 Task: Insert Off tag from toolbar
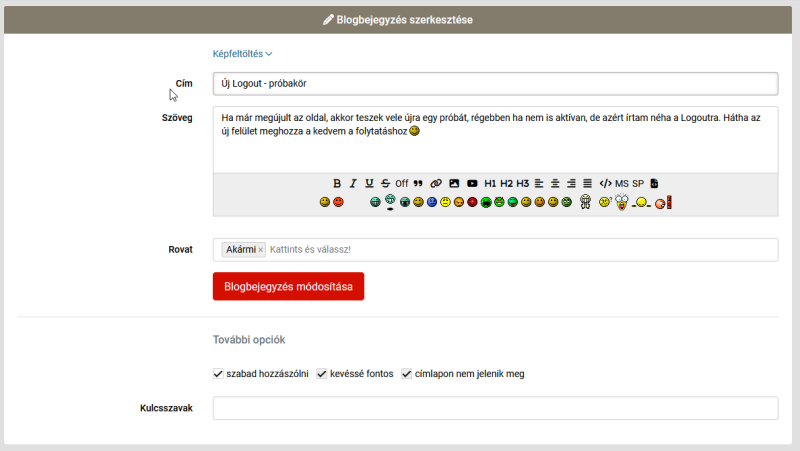[x=402, y=183]
